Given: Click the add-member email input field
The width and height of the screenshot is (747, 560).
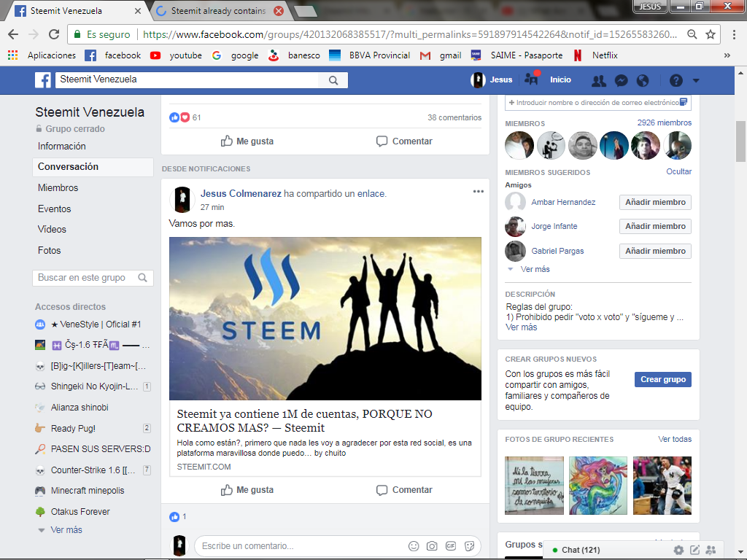Looking at the screenshot, I should 598,102.
